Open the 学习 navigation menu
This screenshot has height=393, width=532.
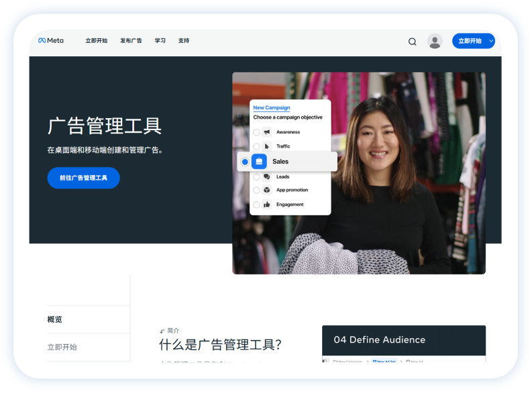tap(160, 41)
